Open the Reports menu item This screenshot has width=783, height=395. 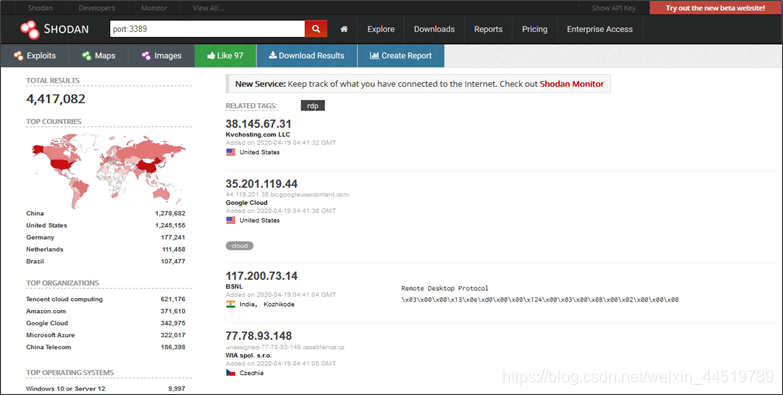click(x=488, y=29)
